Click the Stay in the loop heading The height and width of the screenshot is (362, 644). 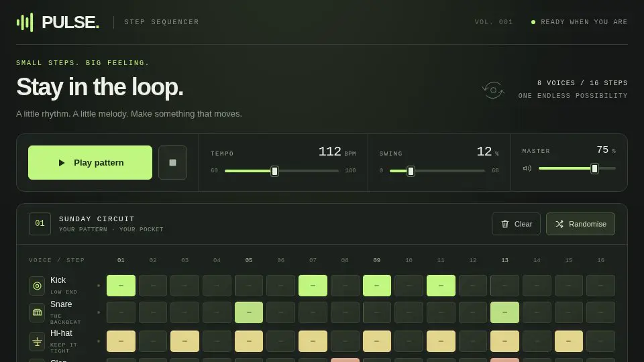point(100,87)
